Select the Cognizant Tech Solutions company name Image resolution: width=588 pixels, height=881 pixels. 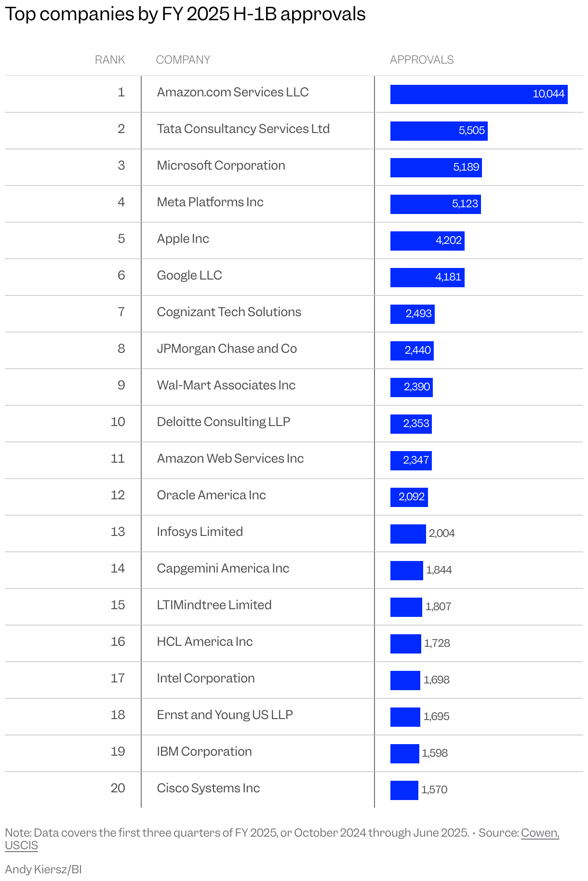tap(229, 312)
